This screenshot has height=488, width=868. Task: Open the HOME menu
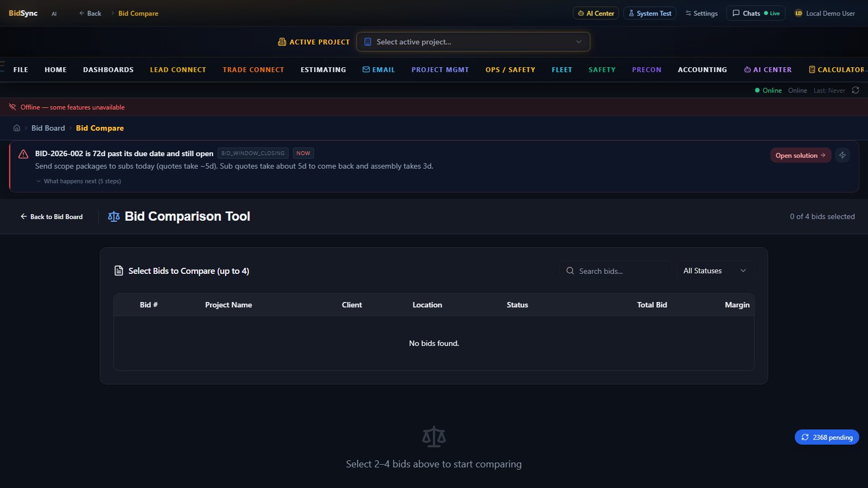pos(55,69)
